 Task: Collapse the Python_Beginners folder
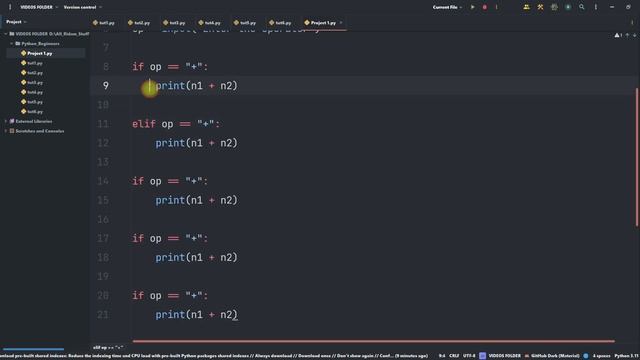pyautogui.click(x=11, y=44)
